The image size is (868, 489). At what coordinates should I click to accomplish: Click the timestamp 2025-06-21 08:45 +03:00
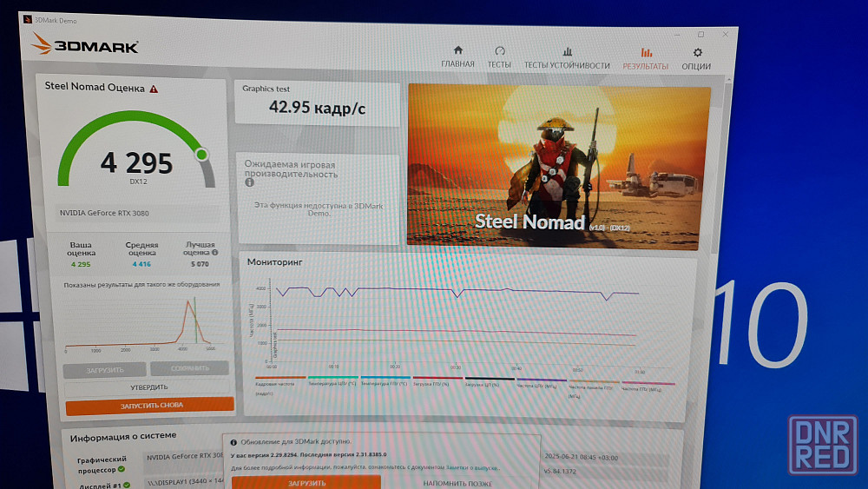[582, 458]
